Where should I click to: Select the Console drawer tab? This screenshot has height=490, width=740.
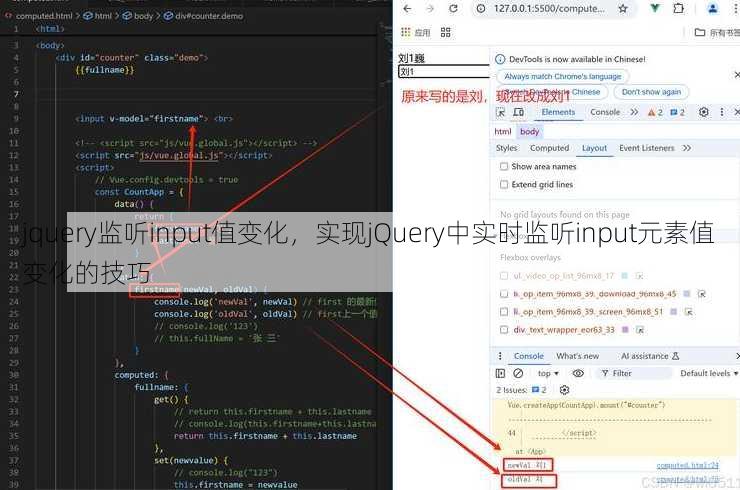click(x=529, y=356)
